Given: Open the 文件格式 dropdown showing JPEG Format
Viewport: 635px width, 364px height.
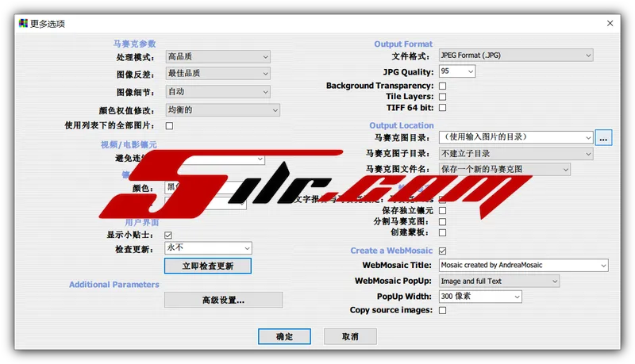Looking at the screenshot, I should (x=516, y=55).
